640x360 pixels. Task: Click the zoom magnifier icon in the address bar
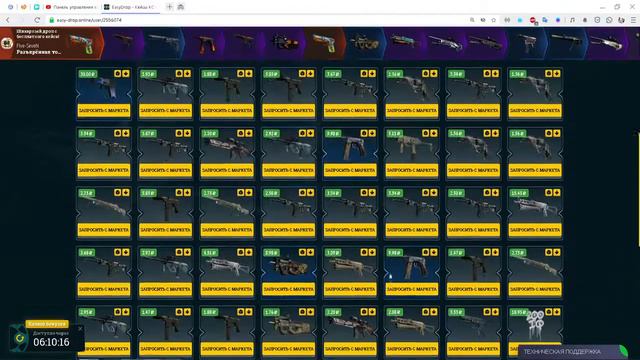(472, 20)
